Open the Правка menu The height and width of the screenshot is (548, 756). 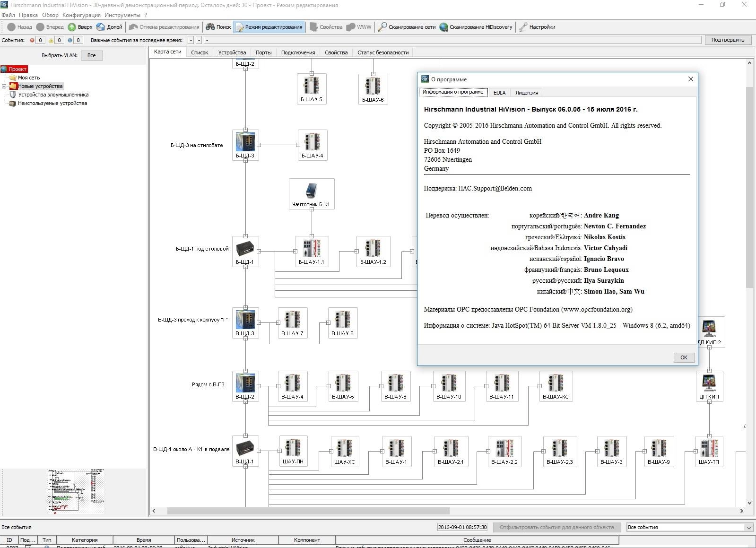[28, 15]
